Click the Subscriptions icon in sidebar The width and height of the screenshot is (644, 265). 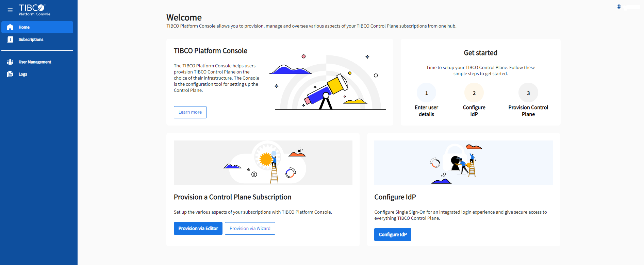pos(10,39)
